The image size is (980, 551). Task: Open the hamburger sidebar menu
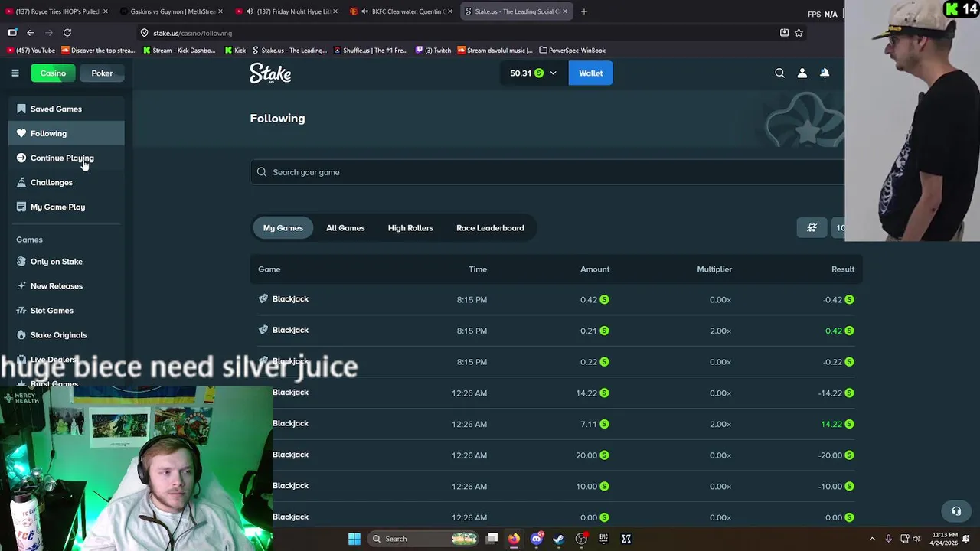coord(15,73)
